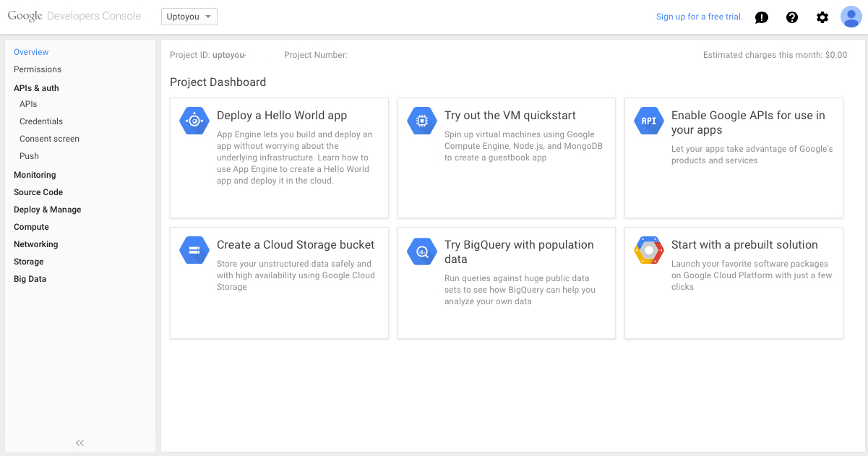Click the App Engine description paragraph
868x456 pixels.
coord(295,158)
